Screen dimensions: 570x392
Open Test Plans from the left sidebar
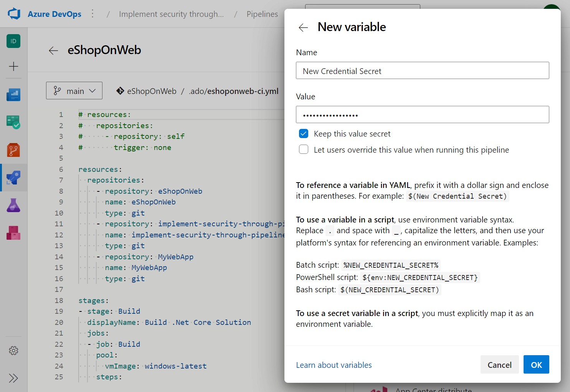(13, 205)
